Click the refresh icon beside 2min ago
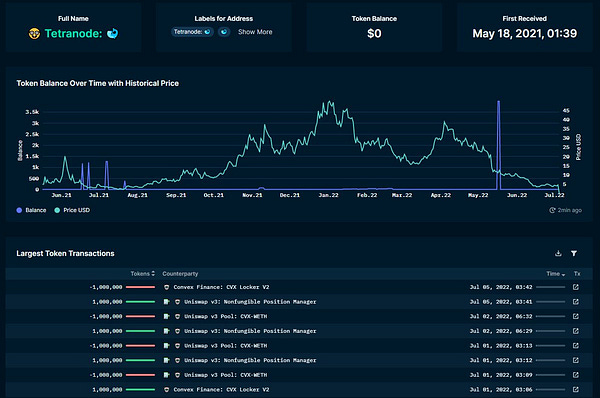The width and height of the screenshot is (600, 398). pos(552,210)
